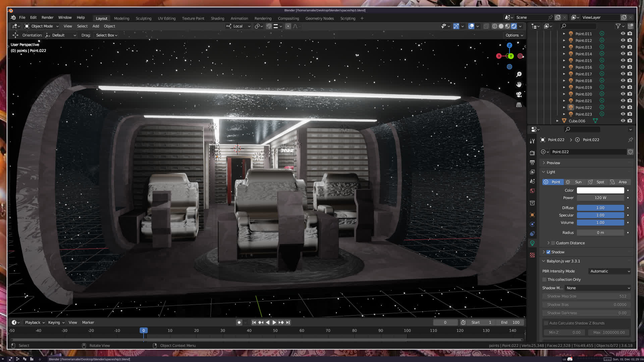Open the Render menu
Viewport: 644px width, 362px height.
(47, 17)
